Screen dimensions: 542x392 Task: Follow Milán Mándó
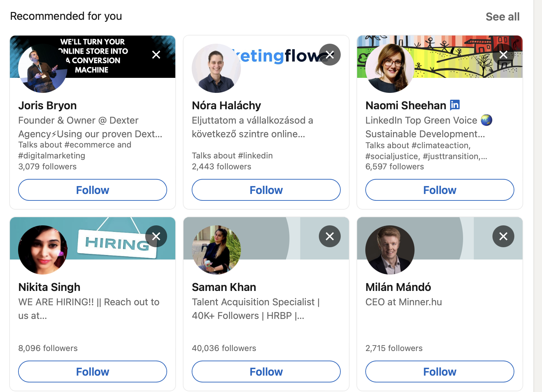[x=439, y=372]
